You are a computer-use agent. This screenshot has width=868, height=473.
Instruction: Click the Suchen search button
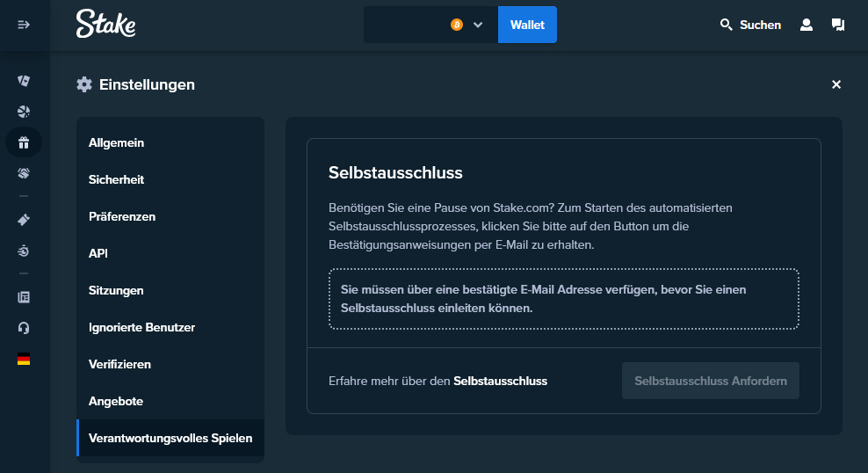coord(750,25)
